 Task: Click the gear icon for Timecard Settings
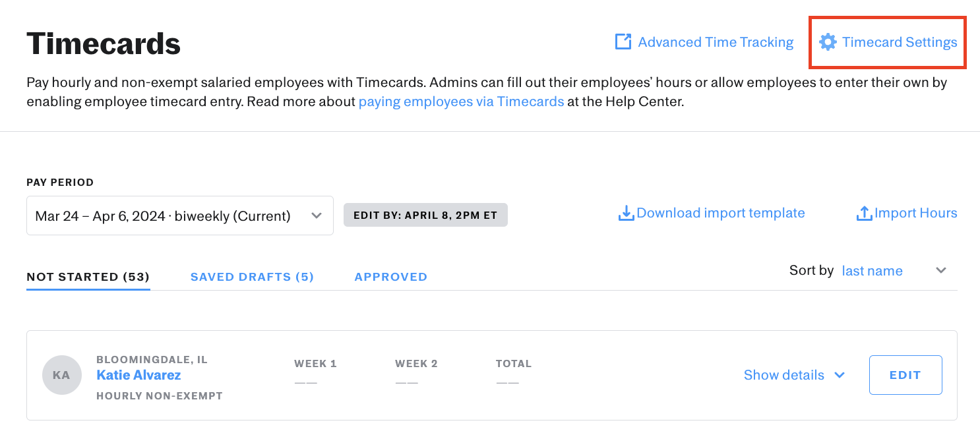pos(828,42)
